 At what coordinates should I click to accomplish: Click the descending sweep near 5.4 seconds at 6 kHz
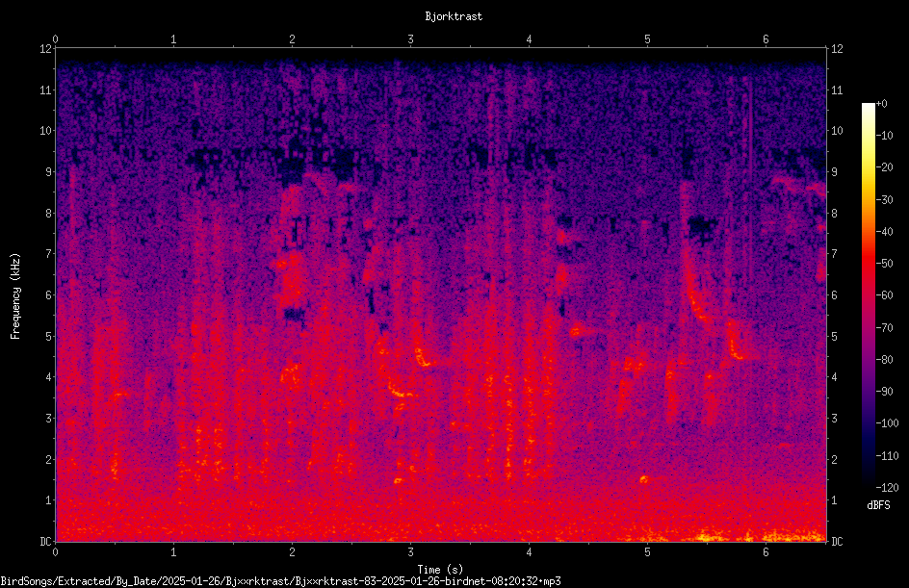click(695, 295)
